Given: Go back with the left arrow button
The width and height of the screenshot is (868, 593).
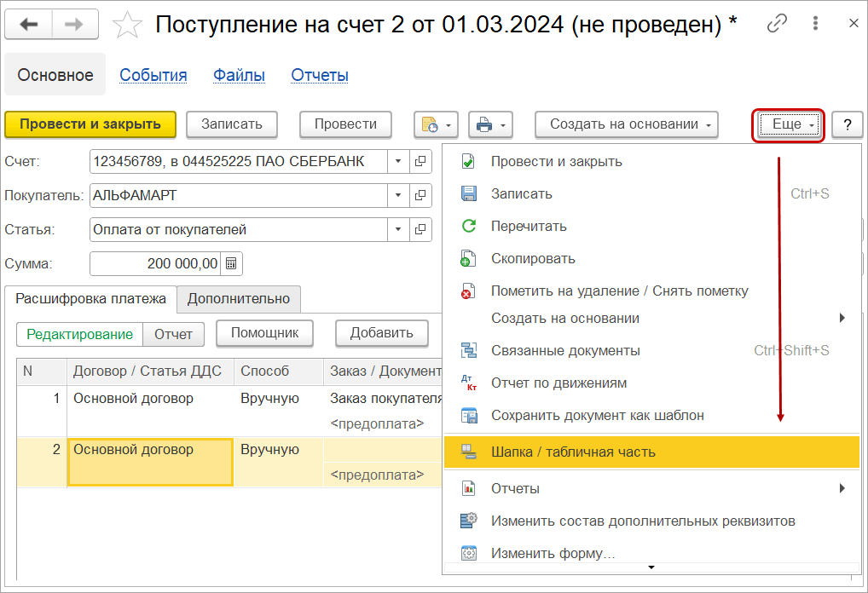Looking at the screenshot, I should click(29, 25).
